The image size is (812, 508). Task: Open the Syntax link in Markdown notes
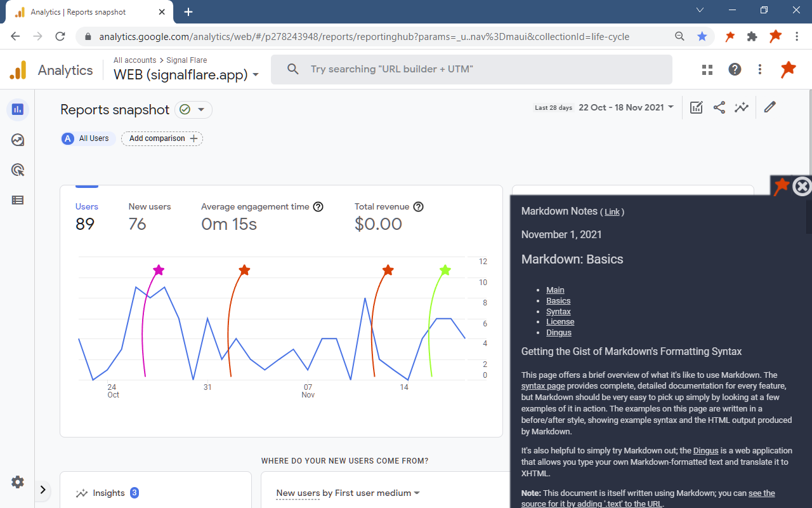click(558, 312)
